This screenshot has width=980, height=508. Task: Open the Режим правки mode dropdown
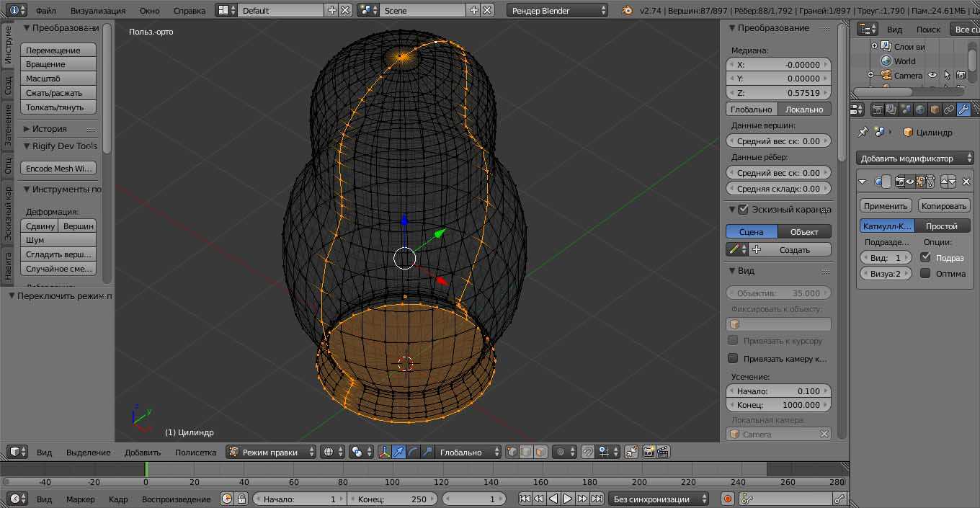coord(271,452)
